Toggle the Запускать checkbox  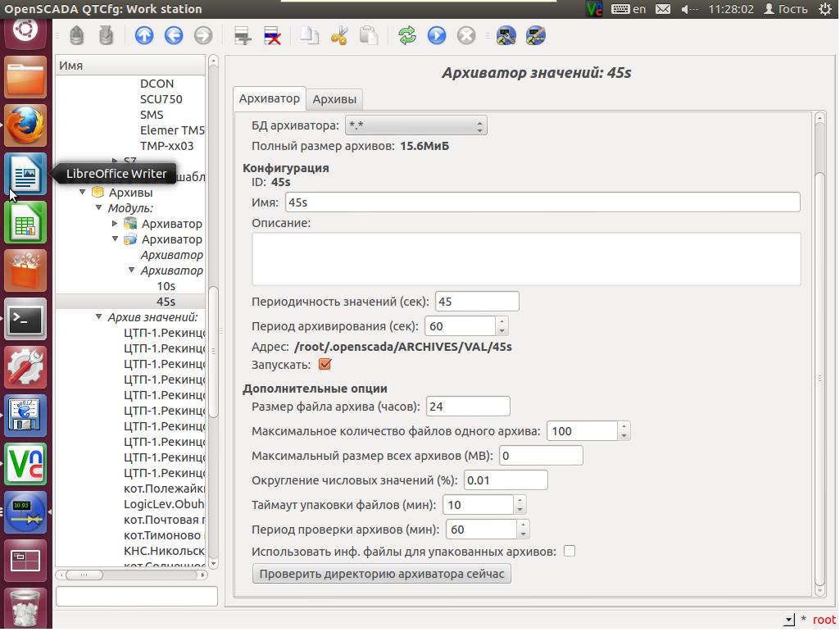pyautogui.click(x=325, y=365)
